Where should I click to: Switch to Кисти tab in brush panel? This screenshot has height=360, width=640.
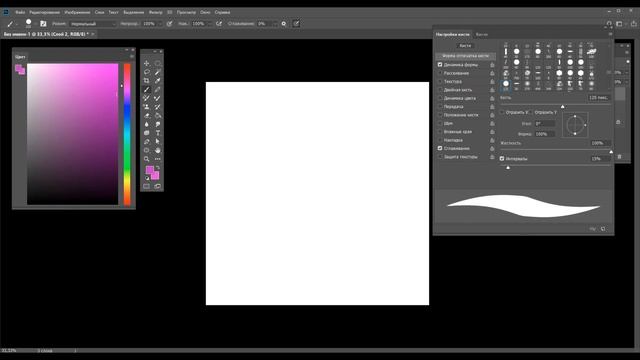482,34
